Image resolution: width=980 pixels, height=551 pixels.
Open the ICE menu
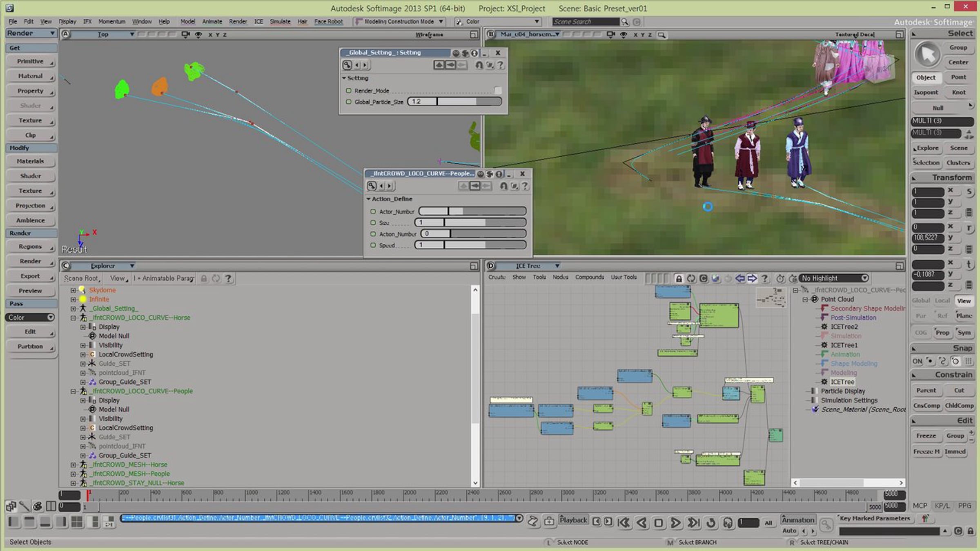(258, 21)
